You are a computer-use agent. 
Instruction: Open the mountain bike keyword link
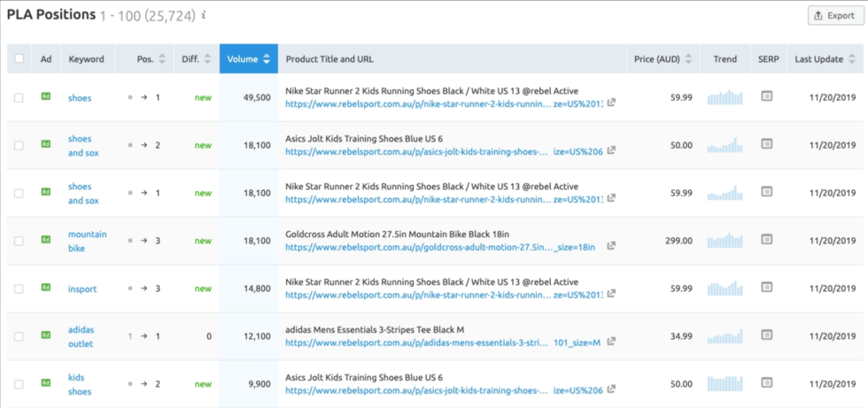[88, 241]
